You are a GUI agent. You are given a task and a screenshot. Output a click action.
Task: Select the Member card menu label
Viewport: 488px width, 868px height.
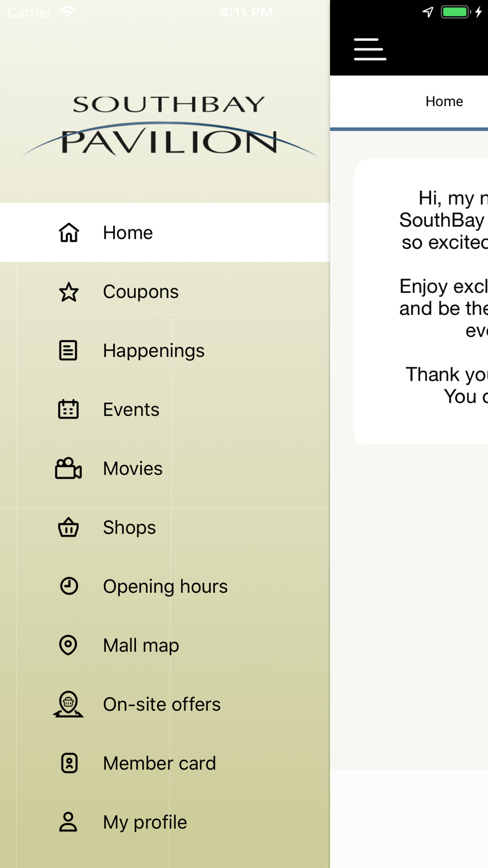[x=159, y=763]
